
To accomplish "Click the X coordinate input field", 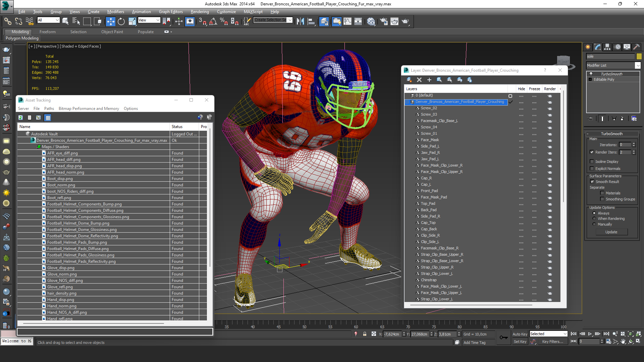I will 392,334.
